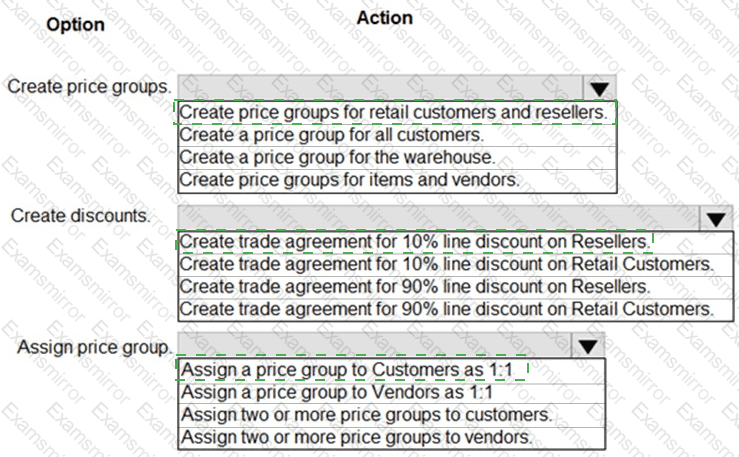Select 'Create price groups for retail customers and resellers'
Screen dimensions: 739x457
[393, 112]
